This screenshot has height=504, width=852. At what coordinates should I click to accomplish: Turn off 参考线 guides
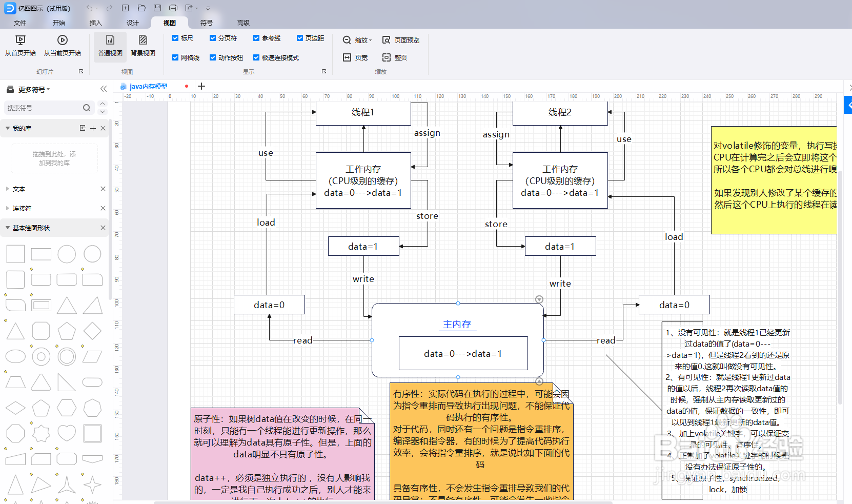(x=256, y=38)
